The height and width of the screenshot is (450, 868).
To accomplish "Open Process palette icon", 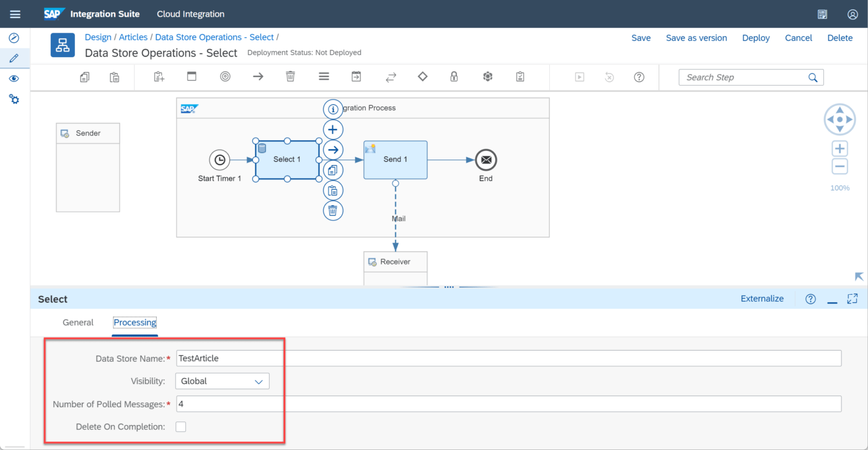I will pos(192,77).
